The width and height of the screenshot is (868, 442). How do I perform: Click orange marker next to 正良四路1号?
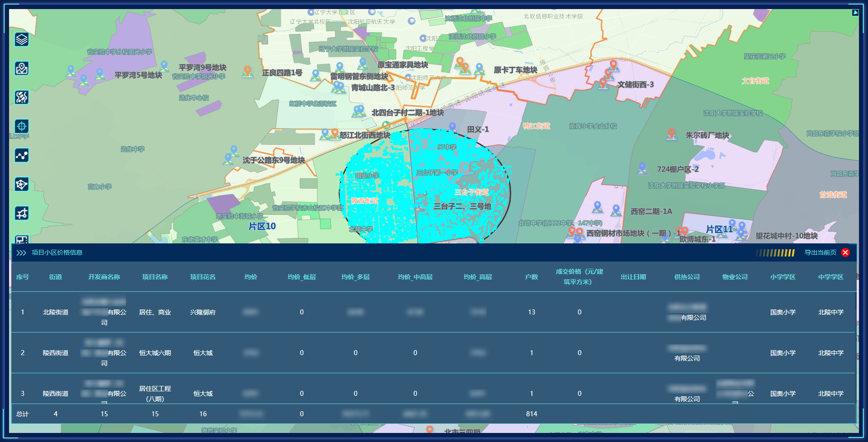coord(247,71)
